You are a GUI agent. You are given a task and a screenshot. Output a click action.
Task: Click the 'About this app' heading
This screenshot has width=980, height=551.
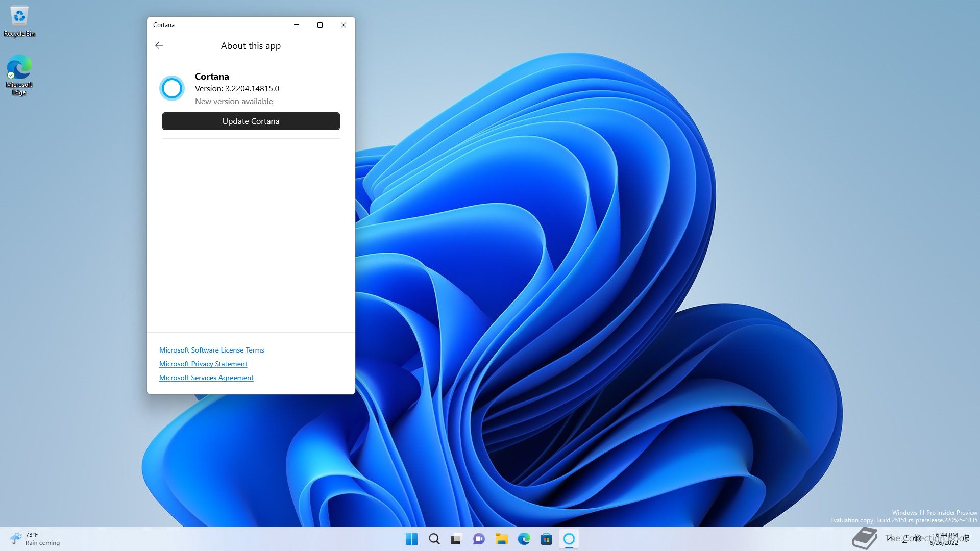tap(251, 45)
